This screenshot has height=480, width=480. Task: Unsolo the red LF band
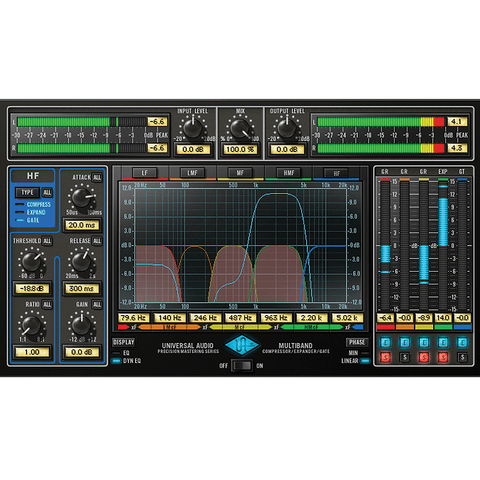385,357
